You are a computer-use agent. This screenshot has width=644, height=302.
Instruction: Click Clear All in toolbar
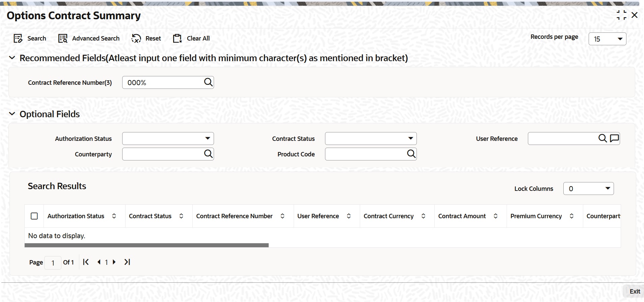191,39
